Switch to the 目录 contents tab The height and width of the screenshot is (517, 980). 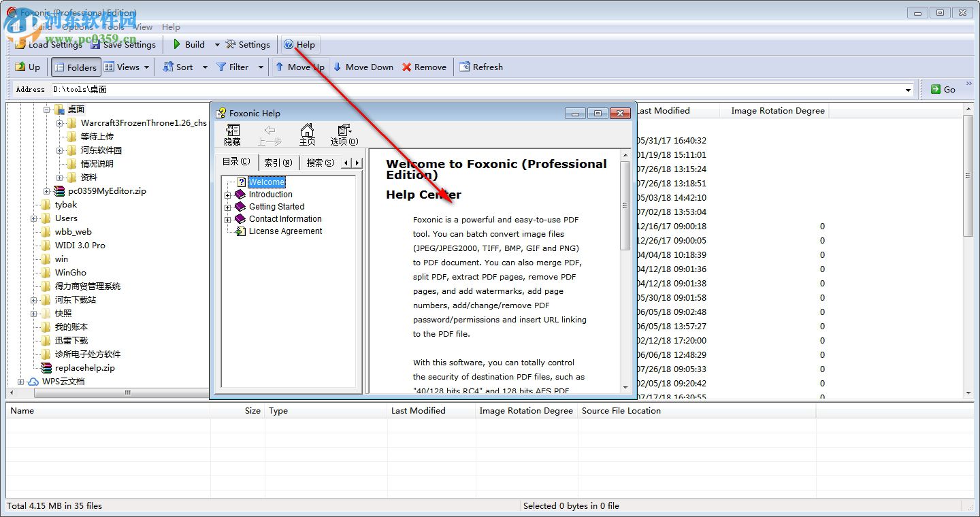click(x=236, y=162)
